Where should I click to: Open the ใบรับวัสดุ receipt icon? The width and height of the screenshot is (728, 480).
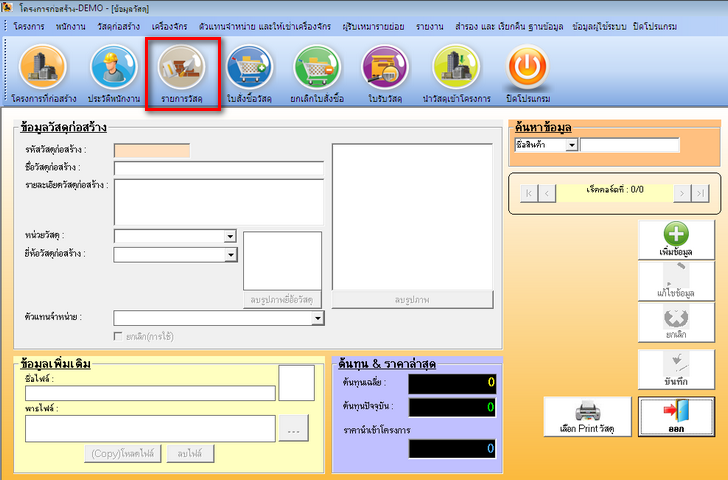point(385,67)
